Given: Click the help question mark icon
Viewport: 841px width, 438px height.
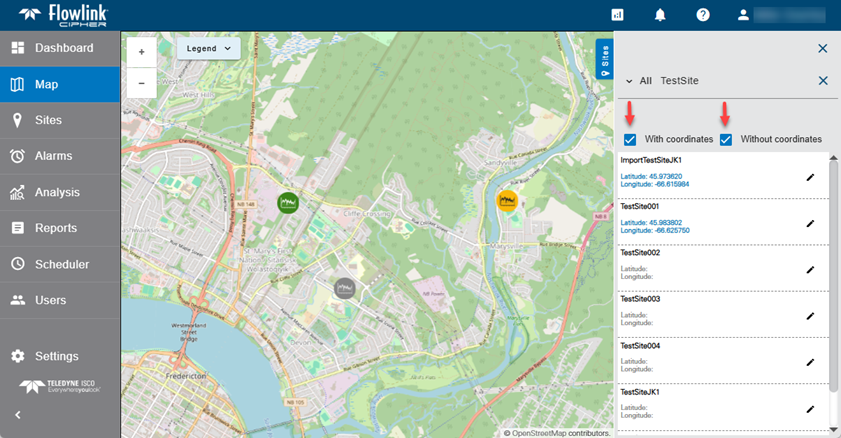Looking at the screenshot, I should (703, 15).
